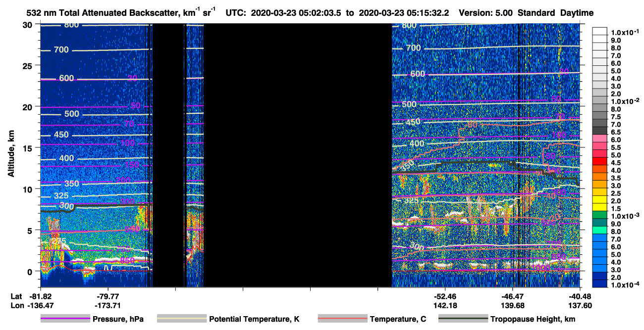Select the 'Version: 5.00' text
This screenshot has height=330, width=644.
tap(486, 13)
